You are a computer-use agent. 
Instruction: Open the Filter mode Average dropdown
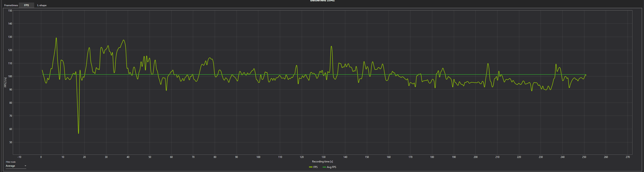pos(16,166)
